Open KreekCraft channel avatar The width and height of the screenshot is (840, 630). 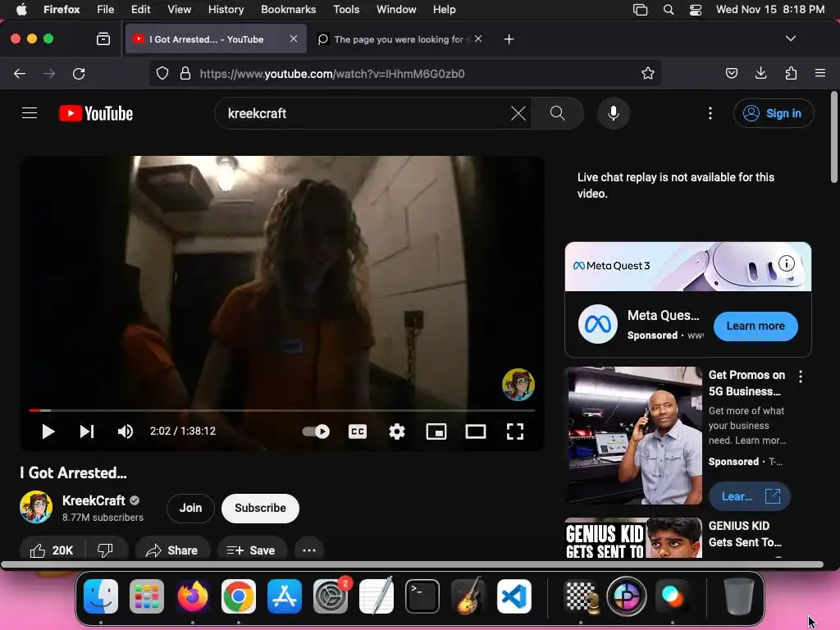[36, 507]
